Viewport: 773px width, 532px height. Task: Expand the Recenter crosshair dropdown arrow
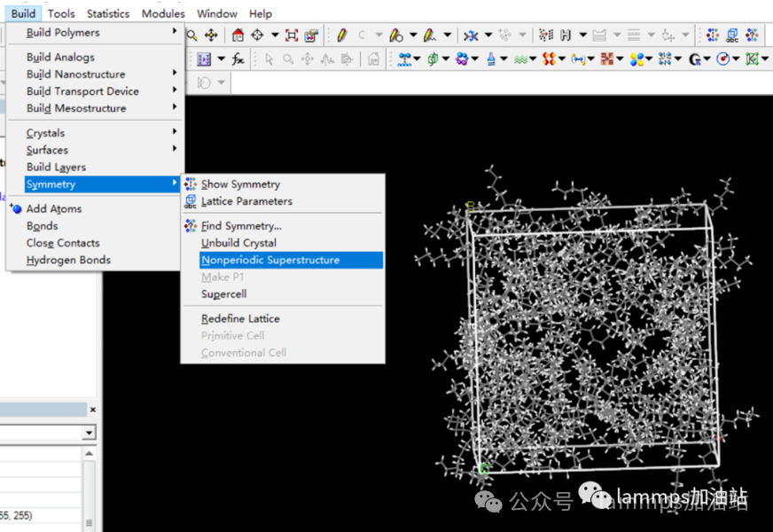pos(275,35)
